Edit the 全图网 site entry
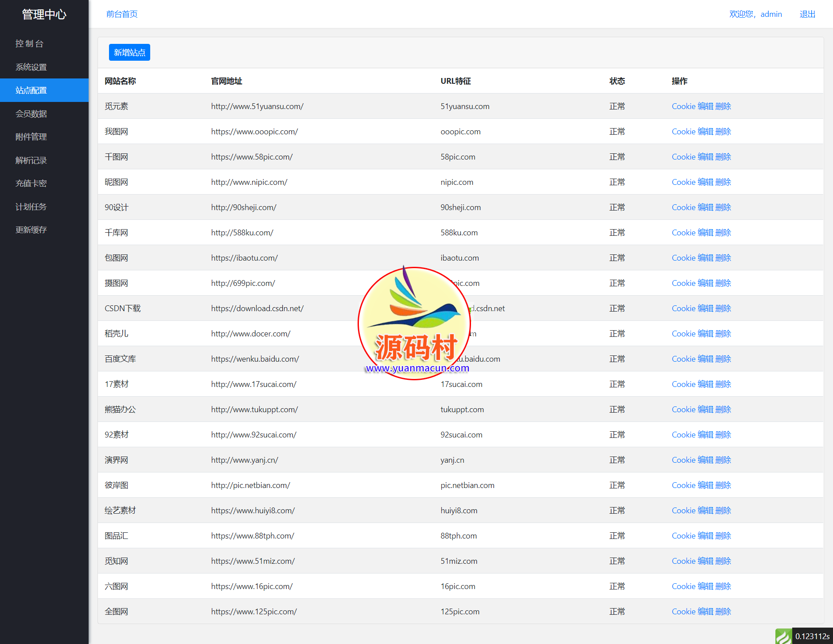The width and height of the screenshot is (833, 644). 705,612
